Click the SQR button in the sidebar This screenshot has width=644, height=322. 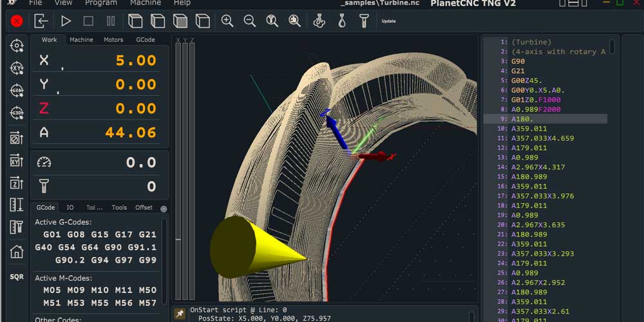17,277
